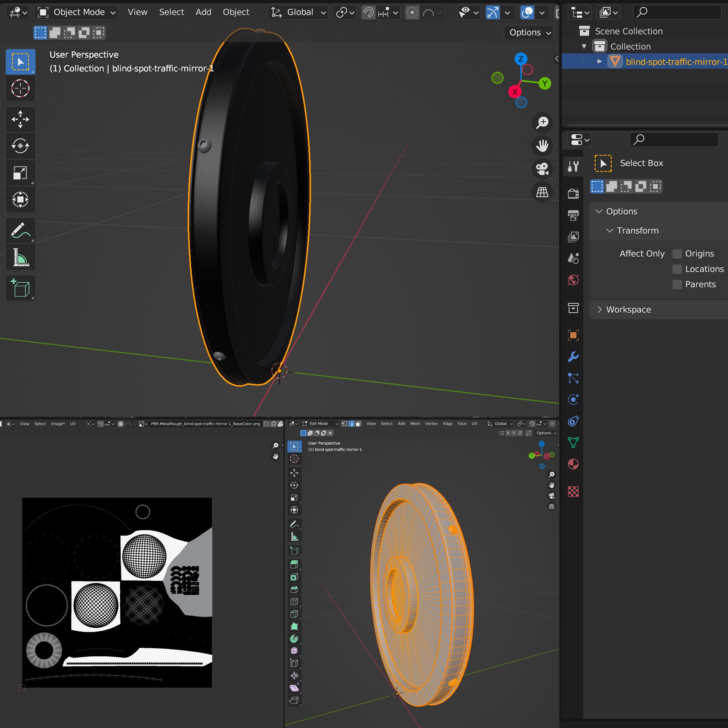Click the outliner search field
This screenshot has width=728, height=728.
click(x=677, y=12)
